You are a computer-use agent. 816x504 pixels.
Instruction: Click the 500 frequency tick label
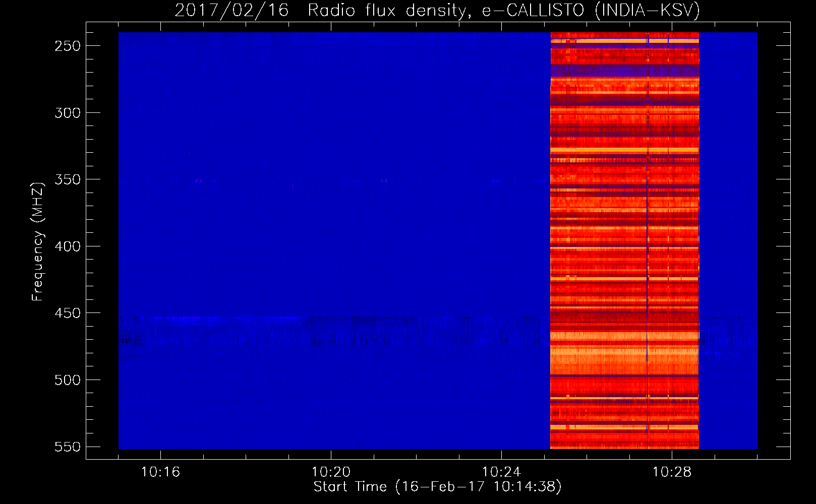click(68, 380)
